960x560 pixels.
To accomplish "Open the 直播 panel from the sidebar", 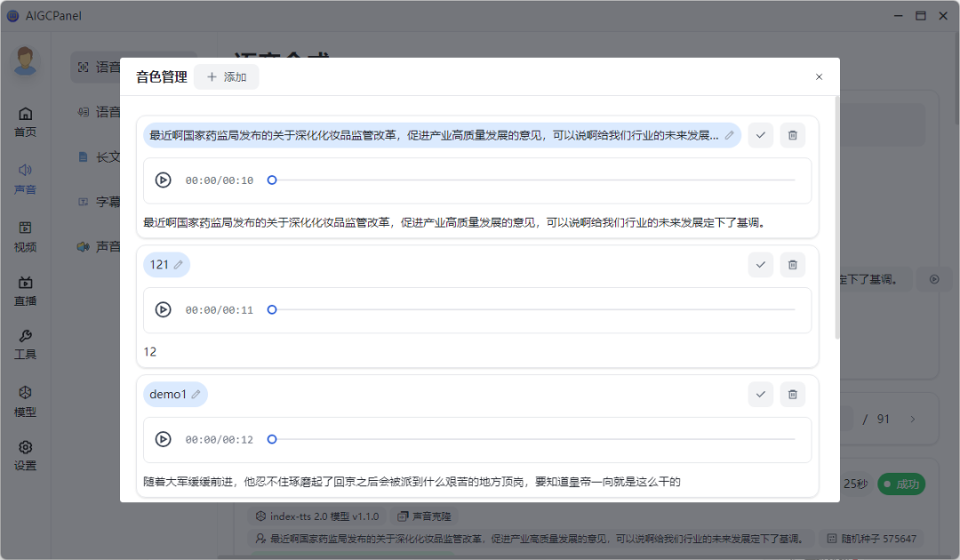I will (25, 290).
